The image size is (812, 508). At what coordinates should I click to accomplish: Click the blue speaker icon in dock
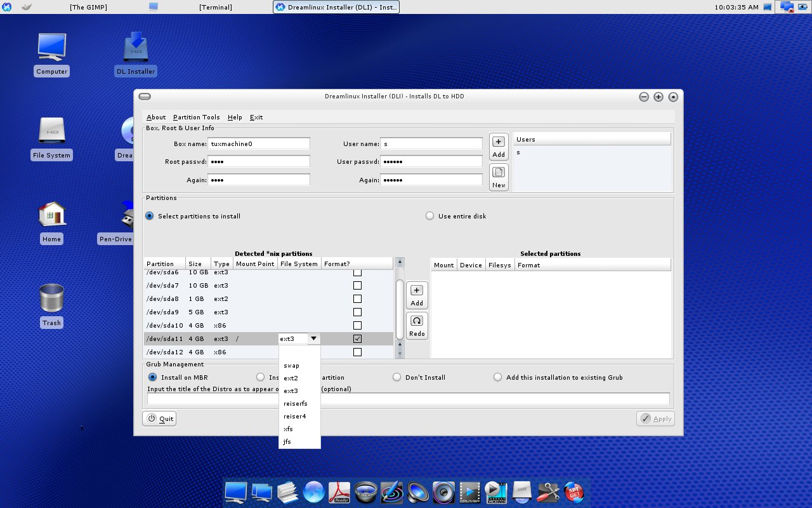419,491
